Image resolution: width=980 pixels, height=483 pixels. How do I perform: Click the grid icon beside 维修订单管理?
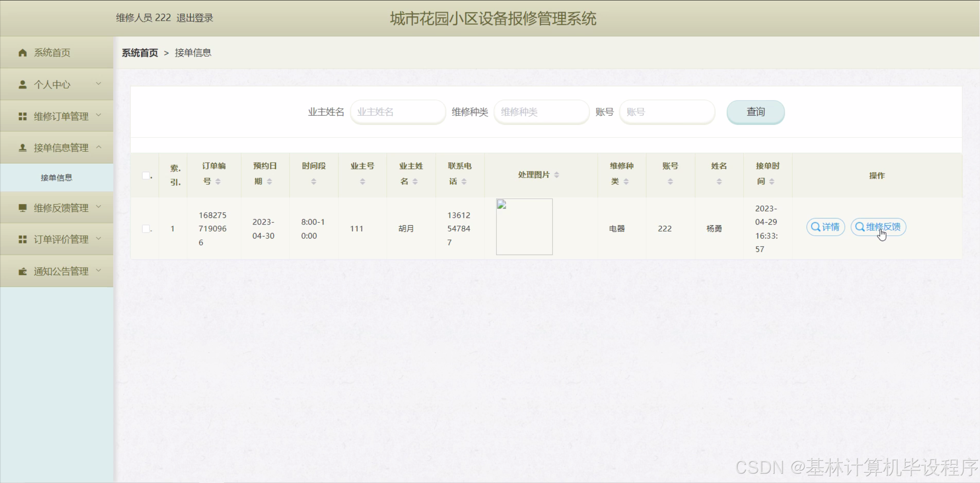click(22, 116)
